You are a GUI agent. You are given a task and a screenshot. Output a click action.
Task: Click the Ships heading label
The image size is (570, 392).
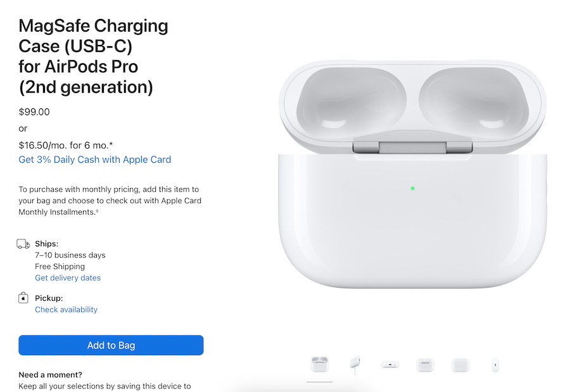pos(47,244)
